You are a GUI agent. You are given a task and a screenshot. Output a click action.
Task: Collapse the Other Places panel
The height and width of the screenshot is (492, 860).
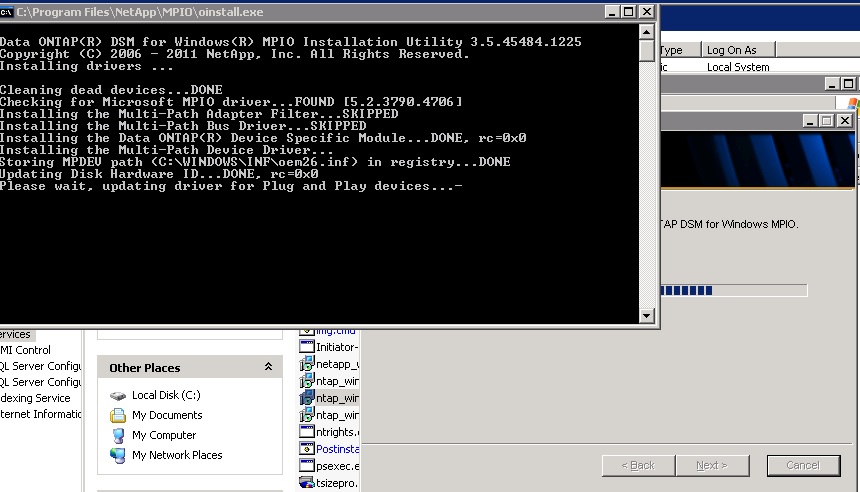coord(268,366)
